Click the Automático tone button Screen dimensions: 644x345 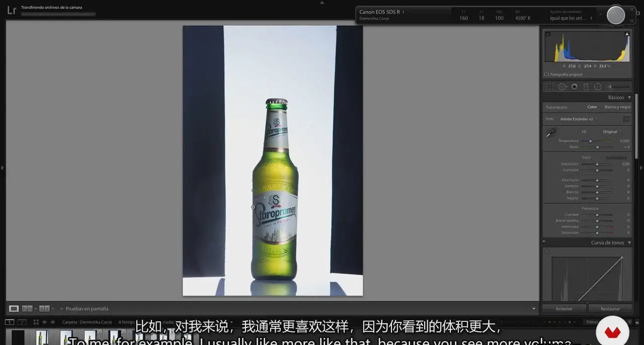tap(616, 157)
